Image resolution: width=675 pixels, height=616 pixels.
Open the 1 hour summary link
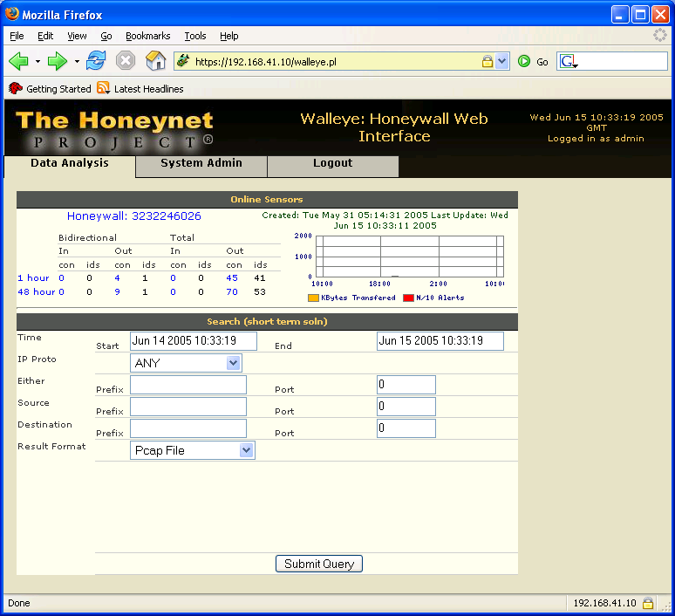point(33,277)
